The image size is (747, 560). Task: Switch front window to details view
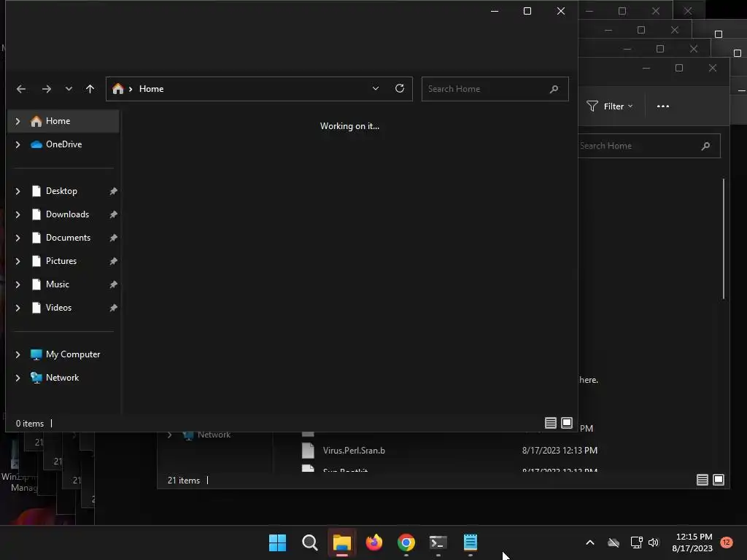(x=550, y=423)
